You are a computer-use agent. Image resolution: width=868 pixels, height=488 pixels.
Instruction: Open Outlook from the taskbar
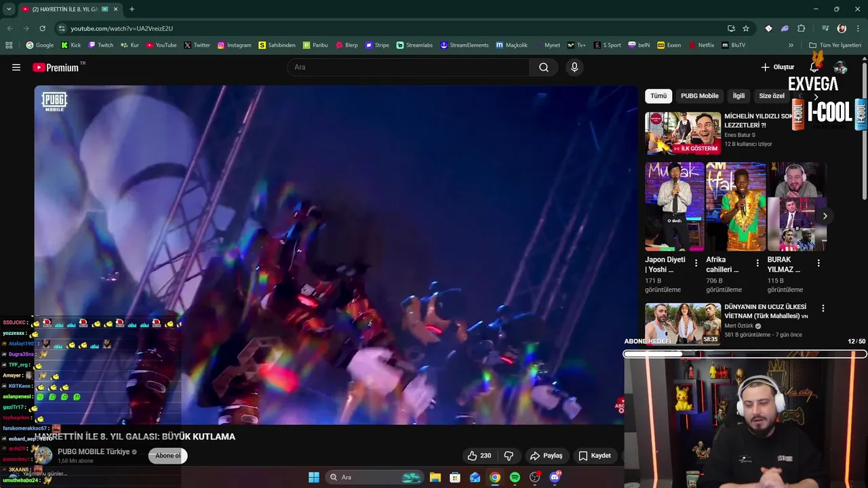tap(475, 477)
